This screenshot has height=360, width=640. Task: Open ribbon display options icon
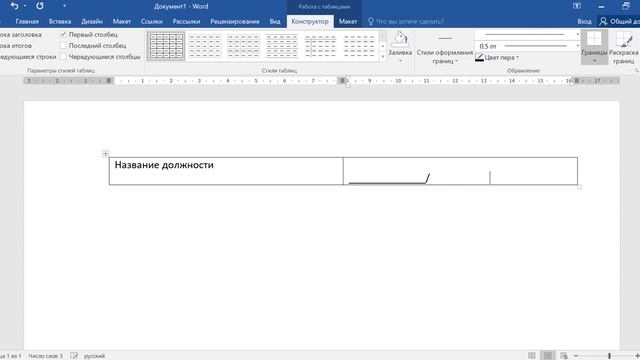577,6
